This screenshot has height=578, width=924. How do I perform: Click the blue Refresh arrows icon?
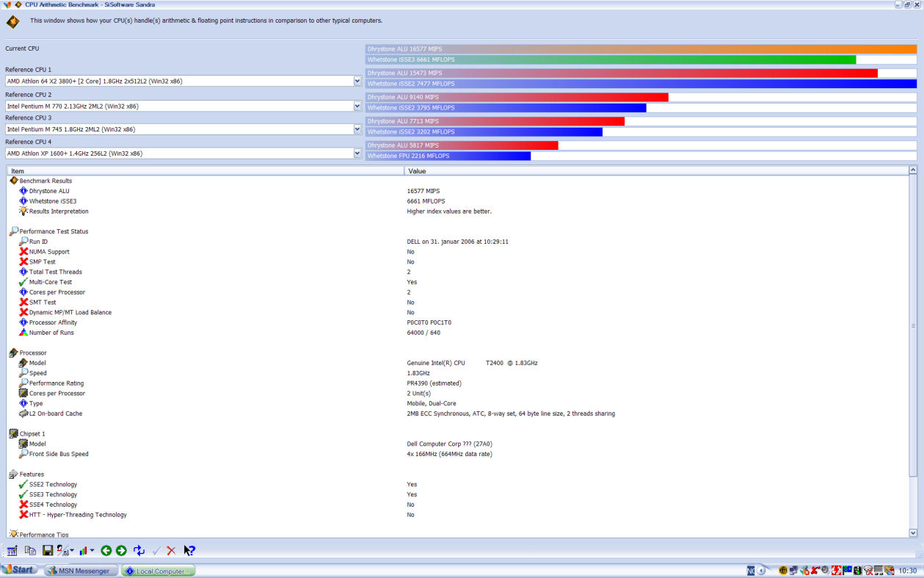pos(139,550)
